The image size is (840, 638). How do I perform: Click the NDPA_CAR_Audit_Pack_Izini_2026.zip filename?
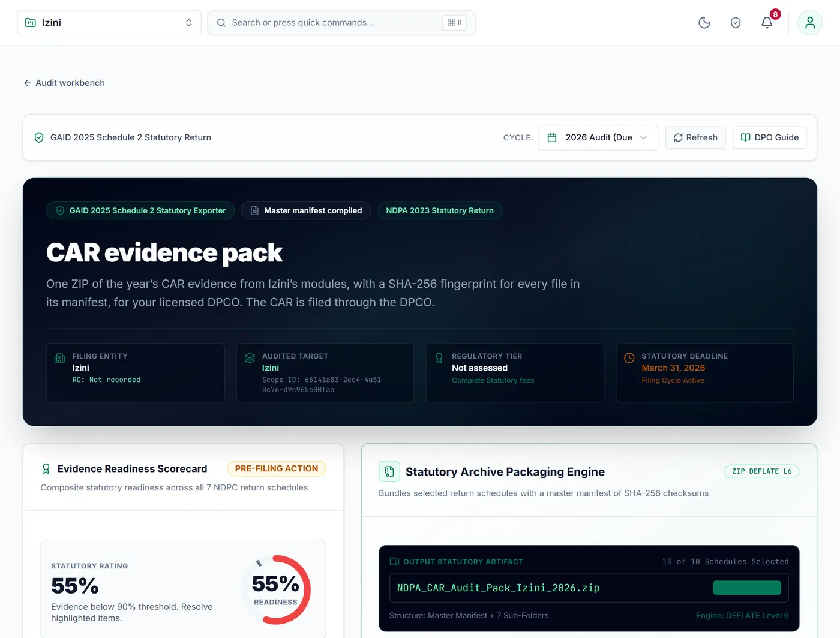pos(498,588)
